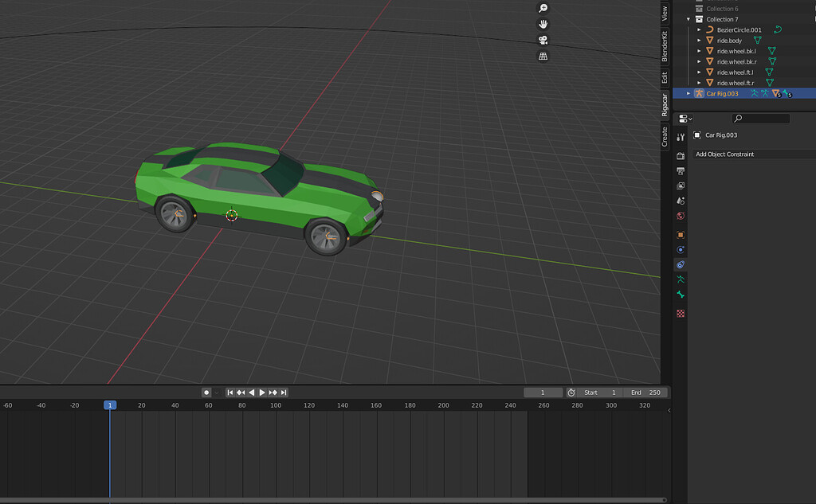Screen dimensions: 816x504
Task: Expand the BezierCircle.001 outliner entry
Action: click(x=697, y=29)
